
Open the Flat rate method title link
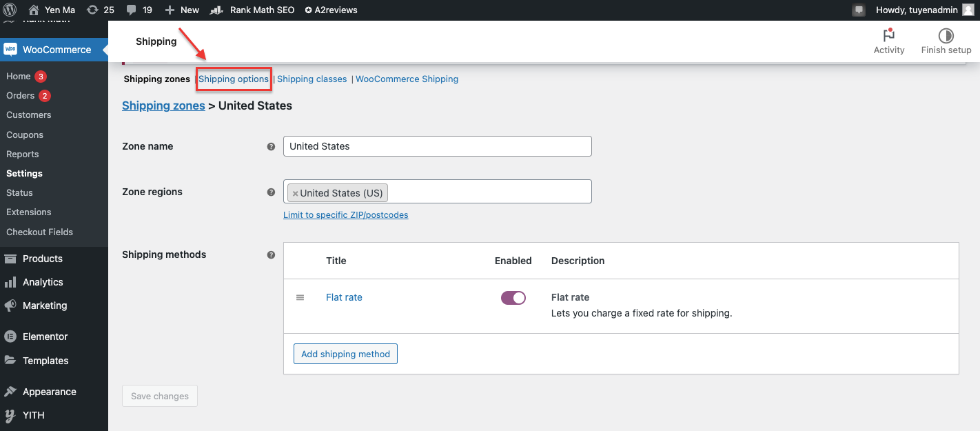(344, 297)
